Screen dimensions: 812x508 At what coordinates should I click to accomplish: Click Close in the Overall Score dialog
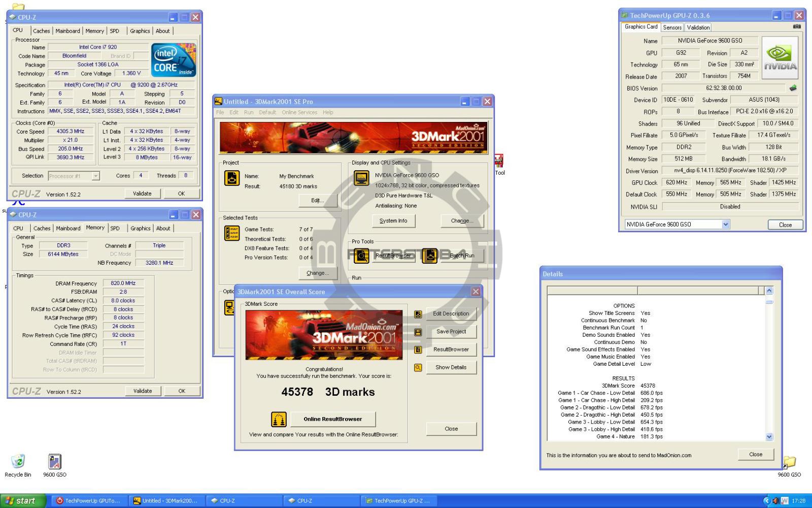point(451,429)
